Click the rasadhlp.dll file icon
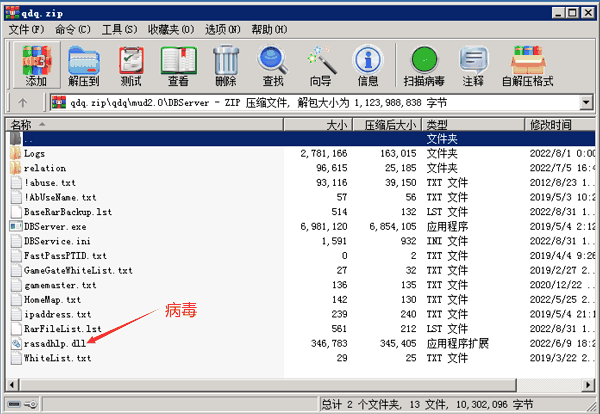Screen dimensions: 600x414 [x=16, y=344]
